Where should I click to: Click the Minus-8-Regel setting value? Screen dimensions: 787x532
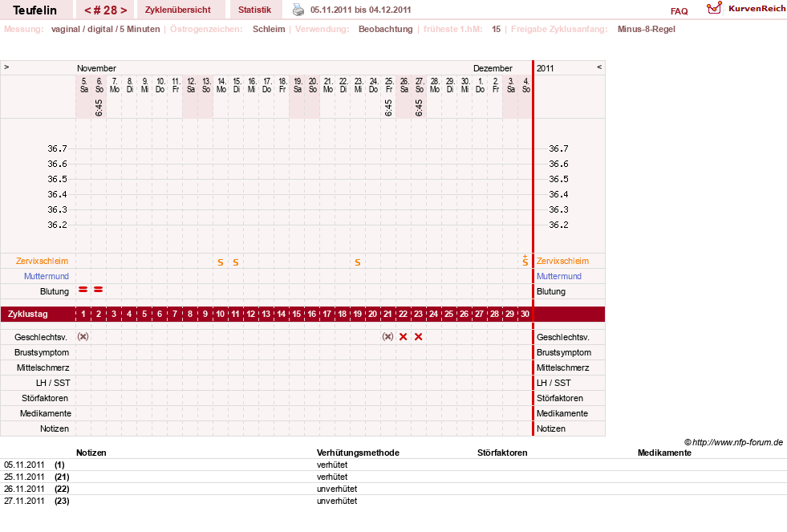647,29
